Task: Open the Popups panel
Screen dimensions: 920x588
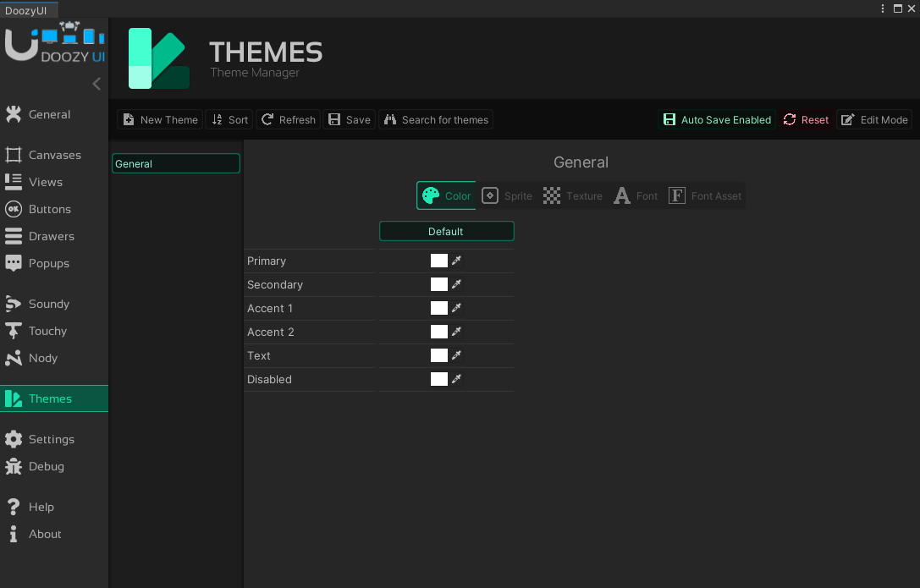Action: coord(48,263)
